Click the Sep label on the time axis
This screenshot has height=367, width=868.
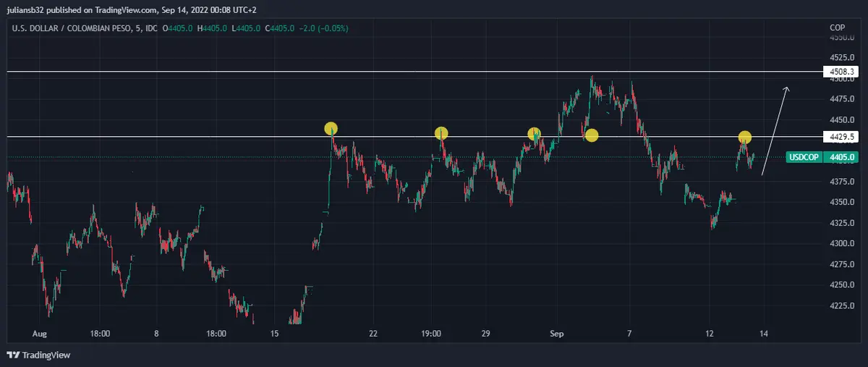pyautogui.click(x=556, y=334)
